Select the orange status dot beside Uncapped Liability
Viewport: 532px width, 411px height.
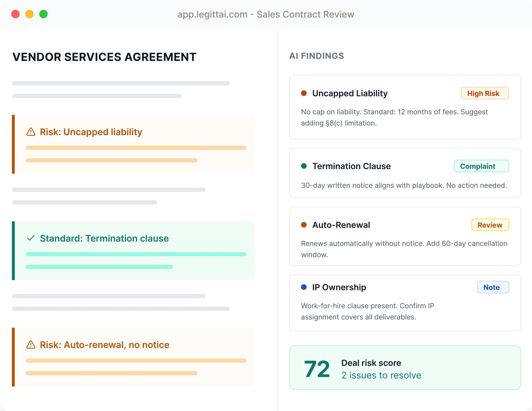pos(304,93)
